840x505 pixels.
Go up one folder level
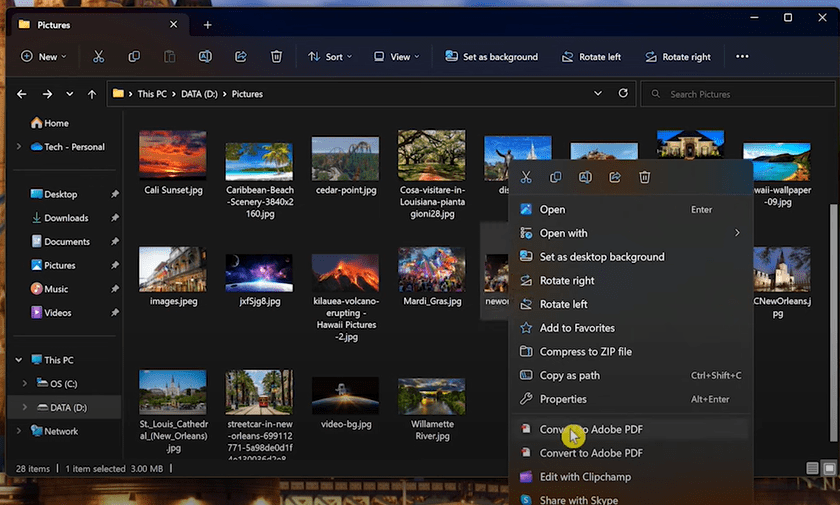click(x=92, y=94)
